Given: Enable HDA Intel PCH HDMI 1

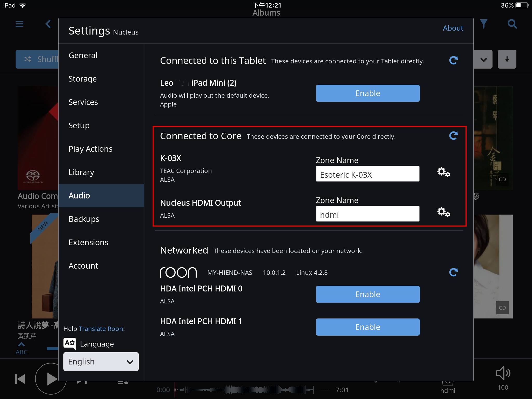Looking at the screenshot, I should (x=368, y=327).
